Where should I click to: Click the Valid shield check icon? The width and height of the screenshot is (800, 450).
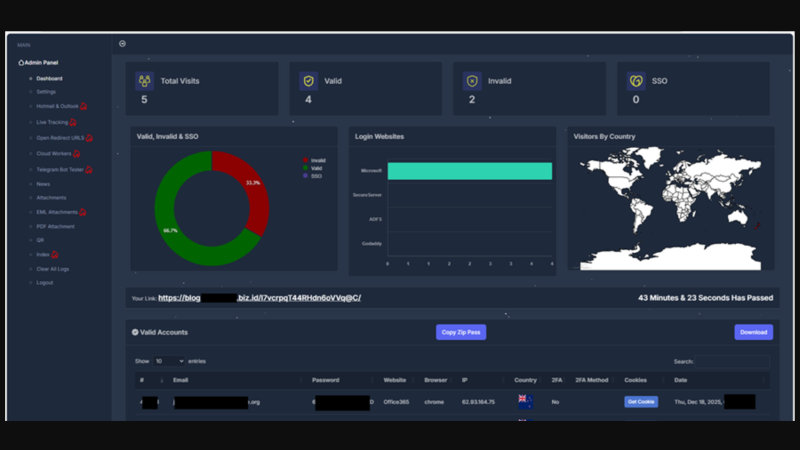click(308, 81)
